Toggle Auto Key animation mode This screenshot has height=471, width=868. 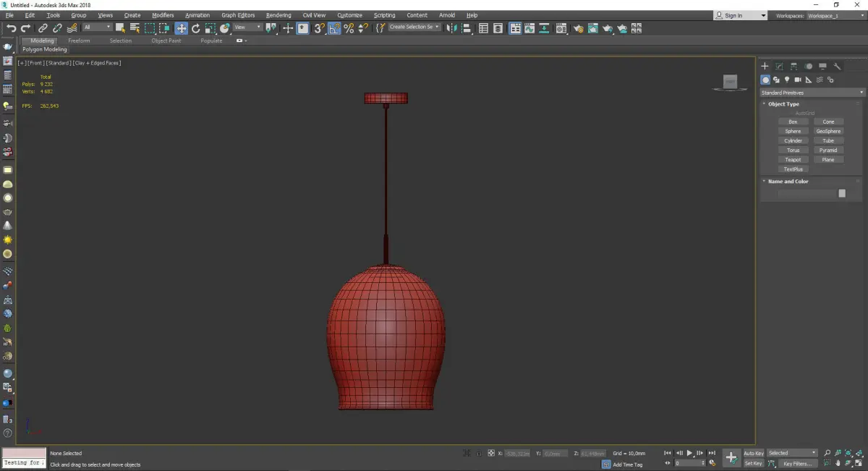(x=753, y=453)
